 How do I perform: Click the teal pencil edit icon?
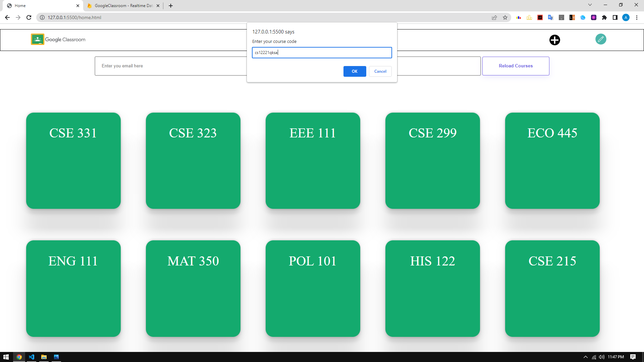point(601,39)
